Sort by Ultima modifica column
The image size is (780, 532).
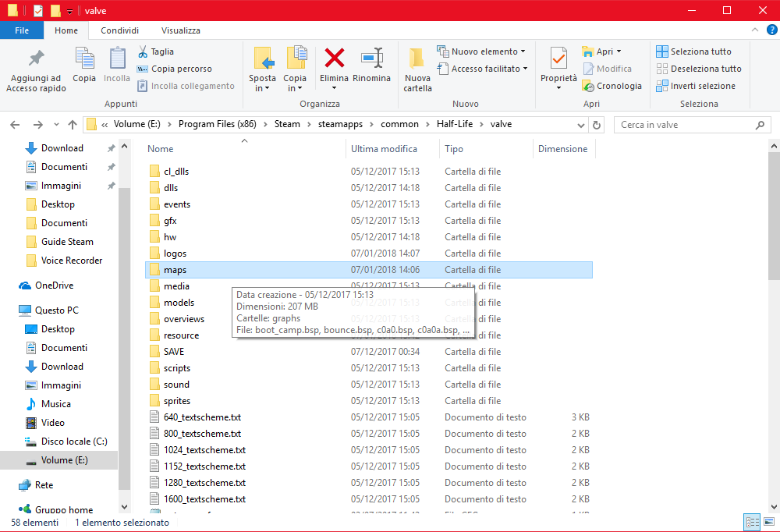[392, 149]
